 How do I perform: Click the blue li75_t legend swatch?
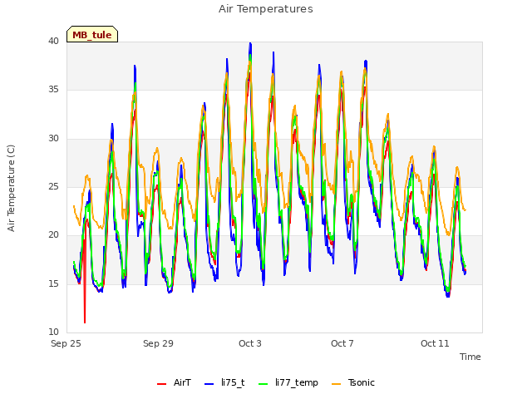(209, 384)
